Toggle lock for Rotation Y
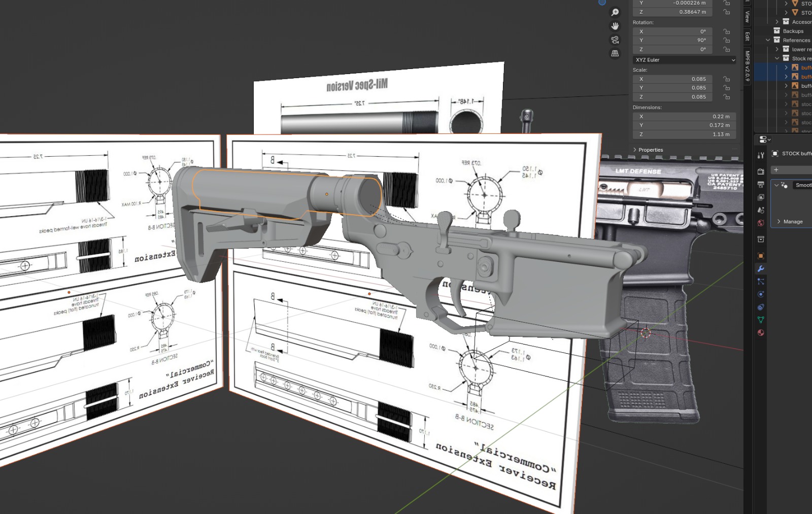Screen dimensions: 812x514 click(x=727, y=40)
